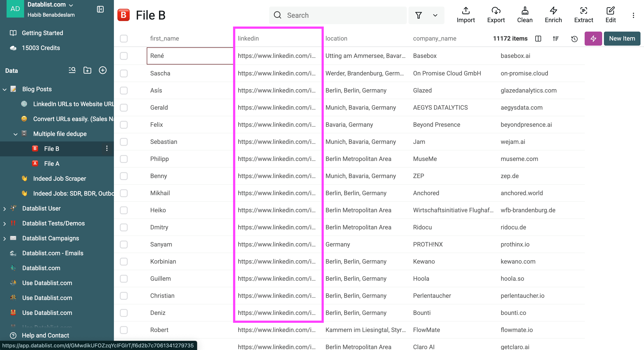Check the checkbox on Sascha's row
The image size is (644, 350).
pyautogui.click(x=124, y=73)
